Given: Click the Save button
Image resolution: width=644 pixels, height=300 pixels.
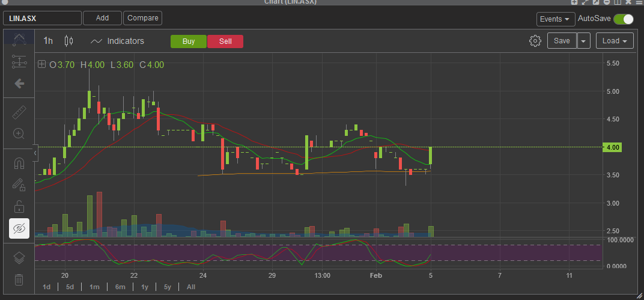Looking at the screenshot, I should [562, 41].
